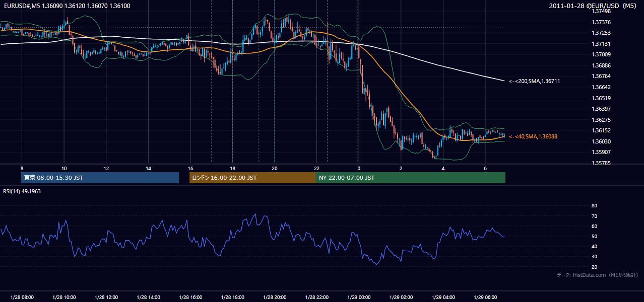Screen dimensions: 644x302
Task: Click RSI scale value 40
Action: pos(594,246)
